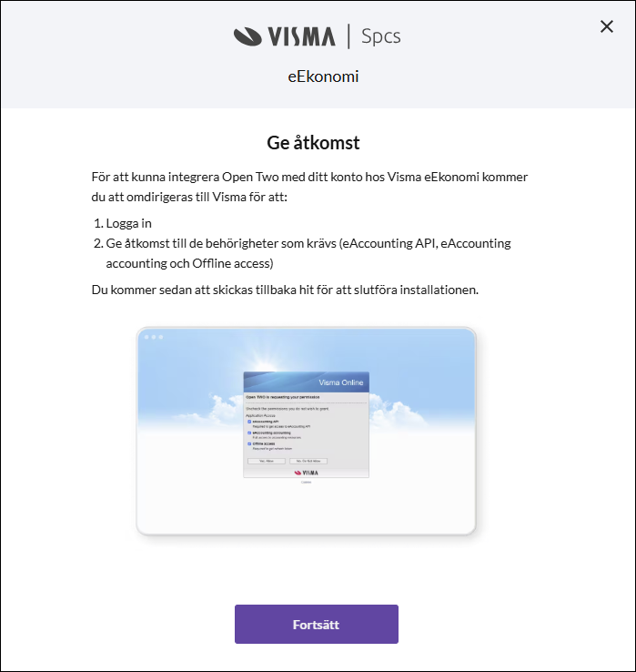The height and width of the screenshot is (672, 636).
Task: Close the Ge åtkomst dialog
Action: (607, 26)
